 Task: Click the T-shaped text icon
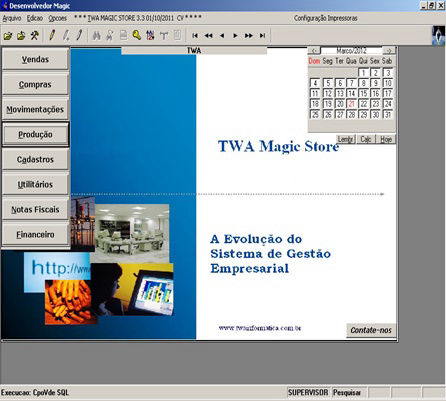click(x=164, y=36)
